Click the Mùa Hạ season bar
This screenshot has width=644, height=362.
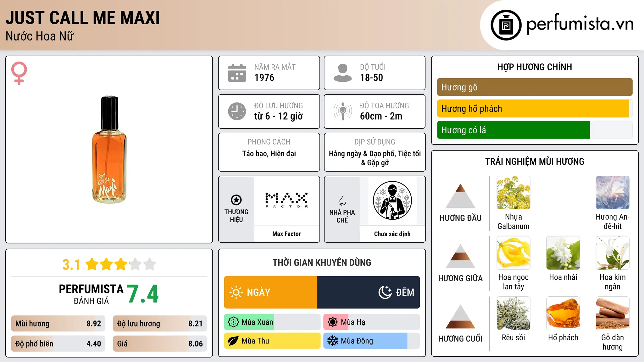click(372, 322)
